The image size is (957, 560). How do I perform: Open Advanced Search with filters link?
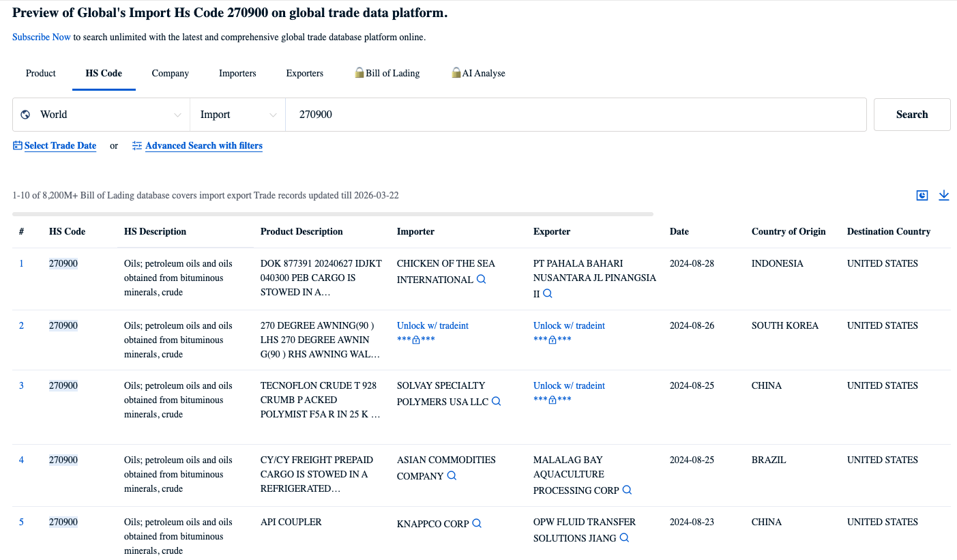tap(204, 145)
